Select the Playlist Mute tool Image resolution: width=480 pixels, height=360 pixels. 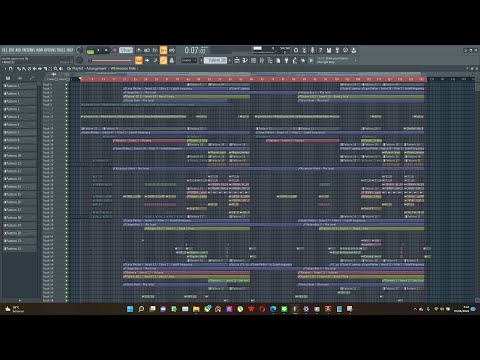(x=35, y=68)
